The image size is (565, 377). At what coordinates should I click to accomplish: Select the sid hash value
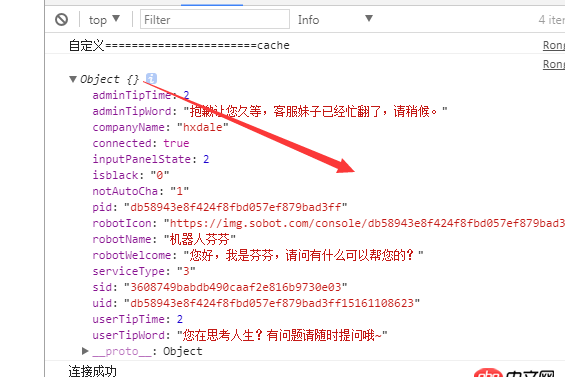coord(236,287)
